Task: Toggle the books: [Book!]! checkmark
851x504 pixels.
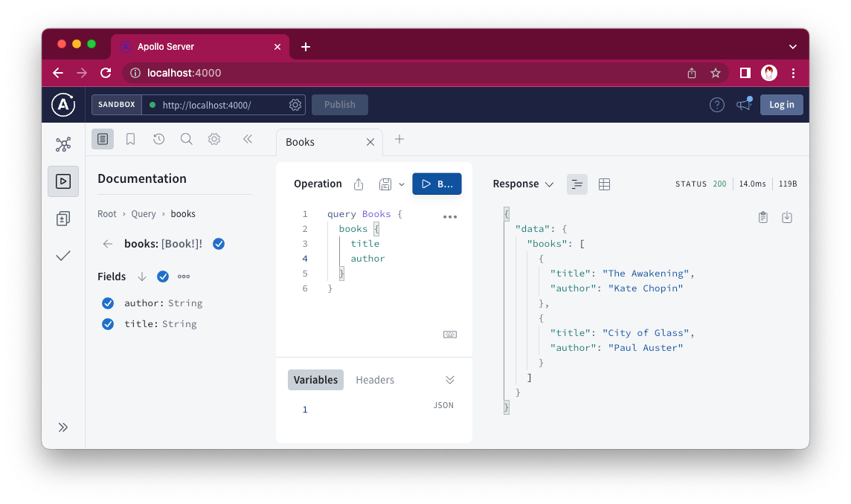Action: coord(219,244)
